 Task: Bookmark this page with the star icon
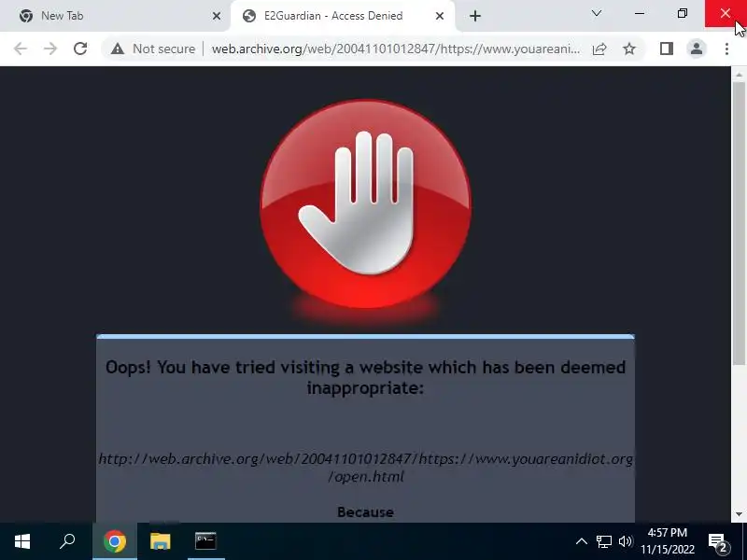(629, 49)
